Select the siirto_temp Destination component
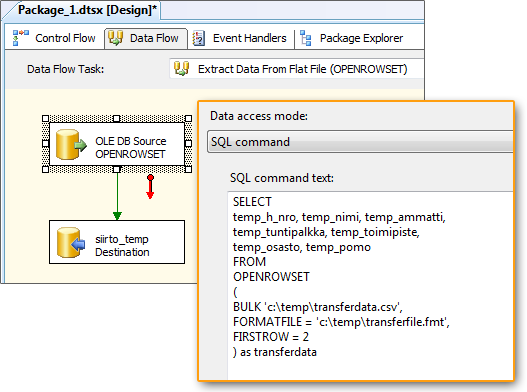 (117, 242)
